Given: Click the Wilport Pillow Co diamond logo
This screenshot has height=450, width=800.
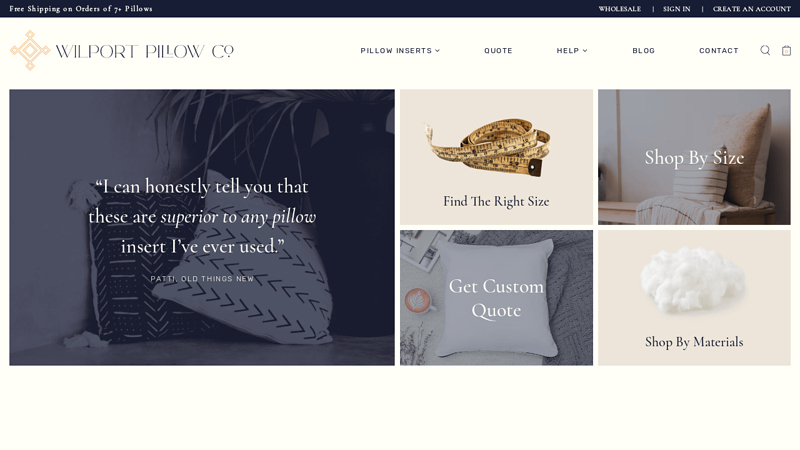Looking at the screenshot, I should coord(30,50).
